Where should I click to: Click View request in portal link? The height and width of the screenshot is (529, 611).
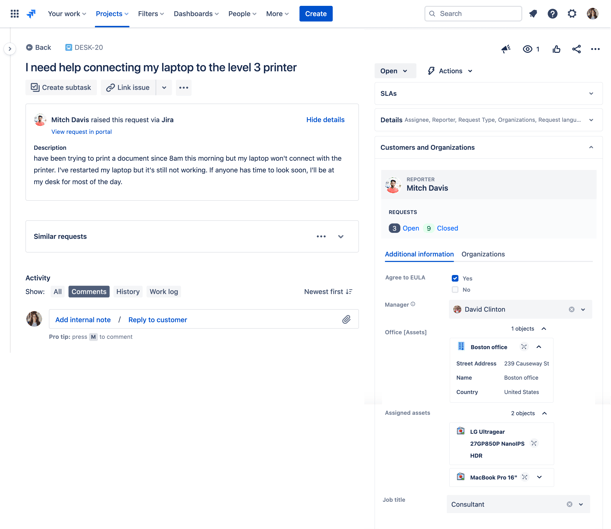(x=81, y=132)
